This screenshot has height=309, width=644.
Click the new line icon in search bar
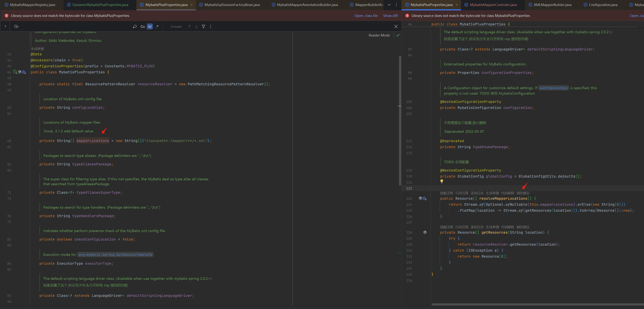(x=135, y=27)
